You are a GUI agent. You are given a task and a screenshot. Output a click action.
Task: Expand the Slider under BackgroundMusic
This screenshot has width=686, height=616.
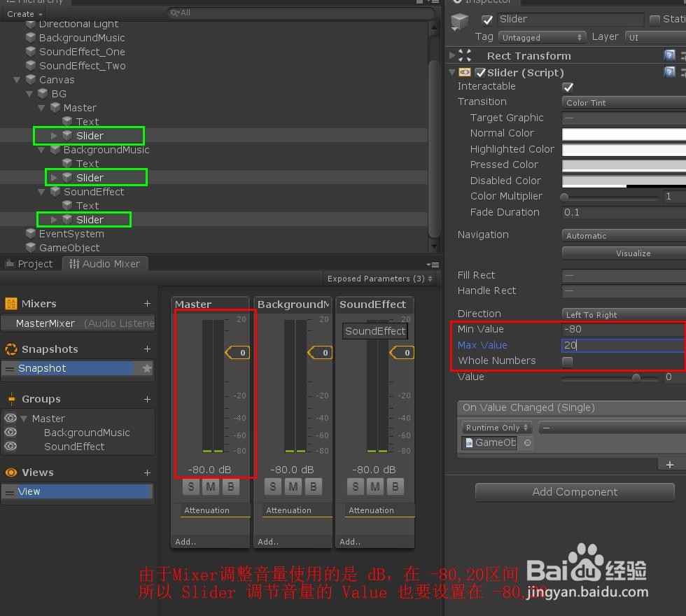[x=54, y=178]
